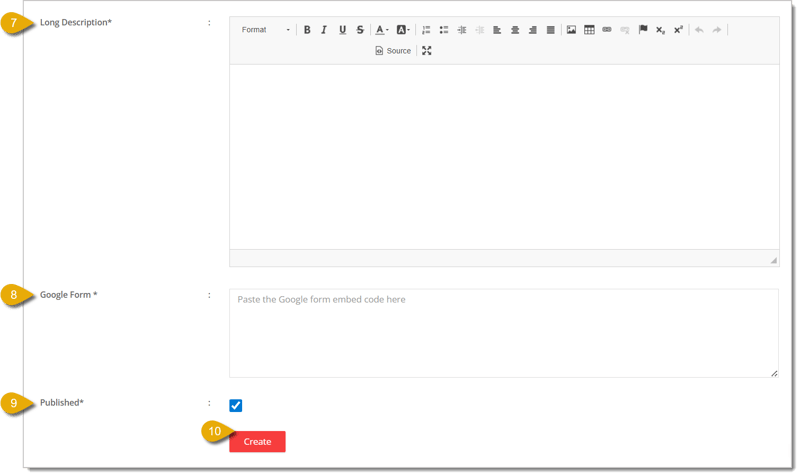Align text to the right

[x=533, y=30]
